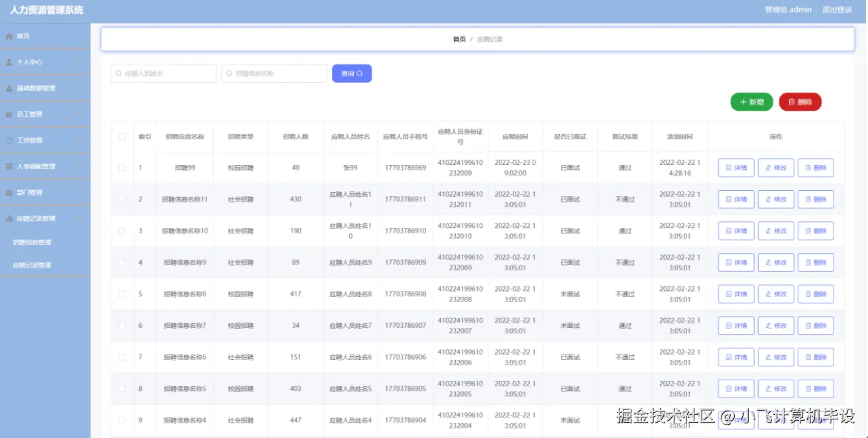Screen dimensions: 868x438
Task: Click 修改 in the 招聘信息名称11 row
Action: [776, 199]
